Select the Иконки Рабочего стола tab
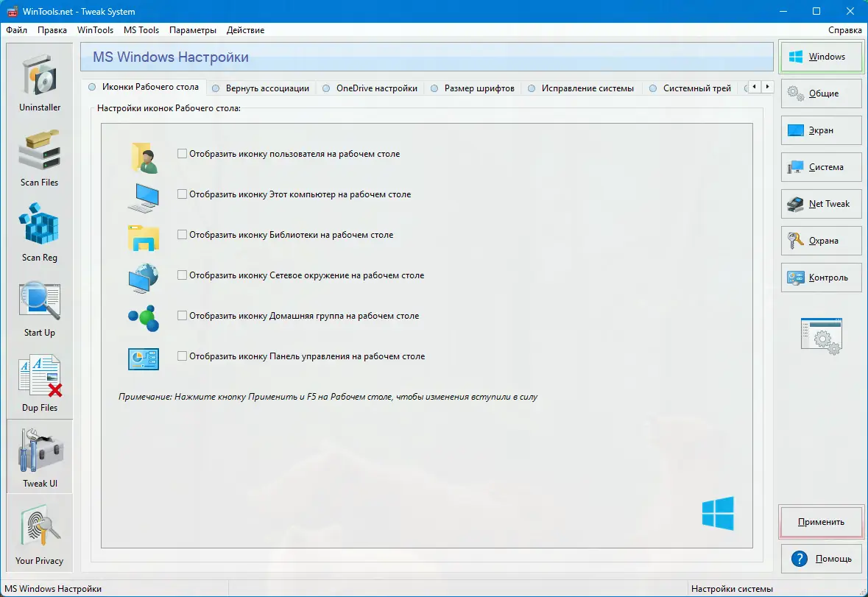This screenshot has width=868, height=597. point(144,87)
